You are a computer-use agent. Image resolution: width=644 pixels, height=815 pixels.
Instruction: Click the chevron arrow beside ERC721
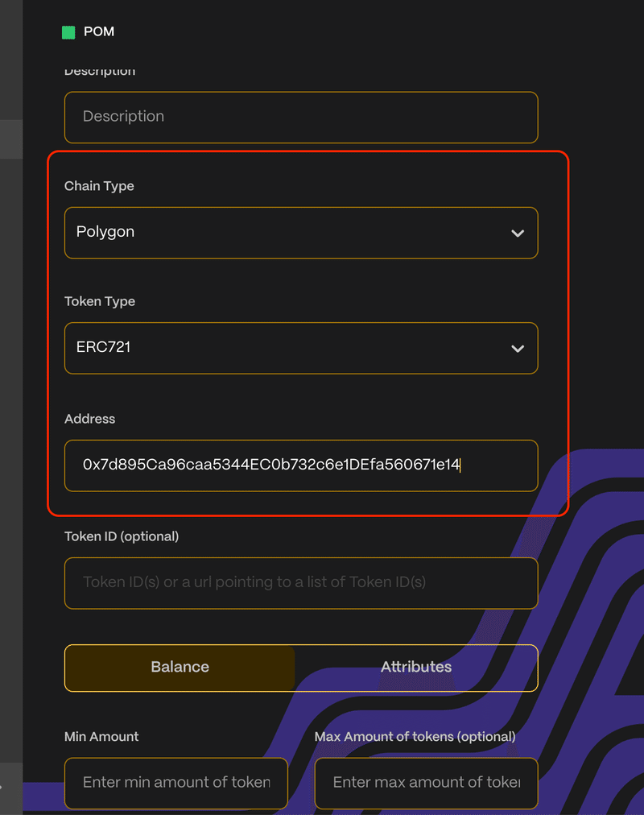[x=518, y=349]
